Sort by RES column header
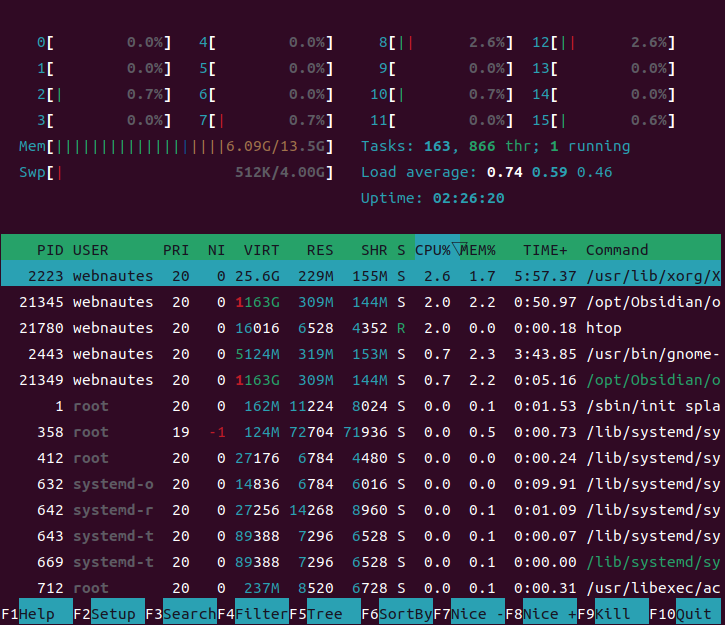 pos(320,250)
